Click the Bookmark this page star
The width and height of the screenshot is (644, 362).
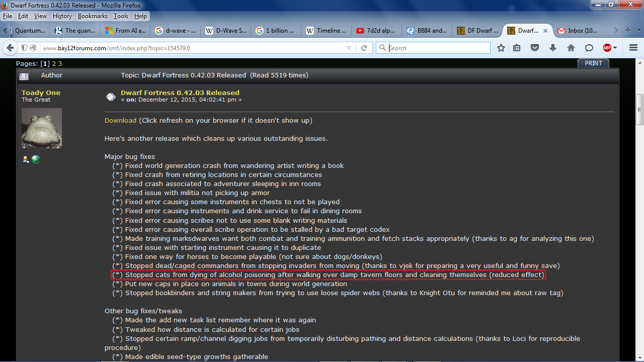501,48
